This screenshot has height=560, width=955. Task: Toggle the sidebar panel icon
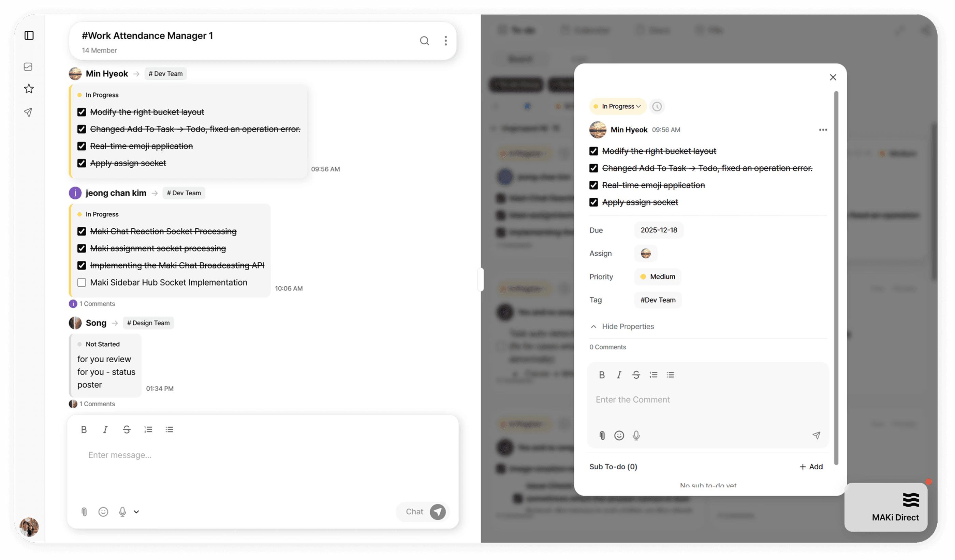29,35
